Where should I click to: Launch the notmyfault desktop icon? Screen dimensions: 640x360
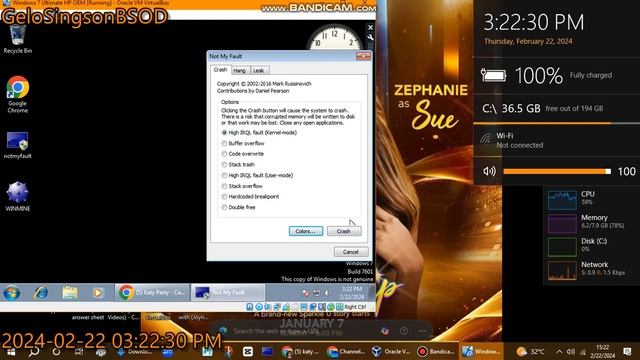[18, 145]
